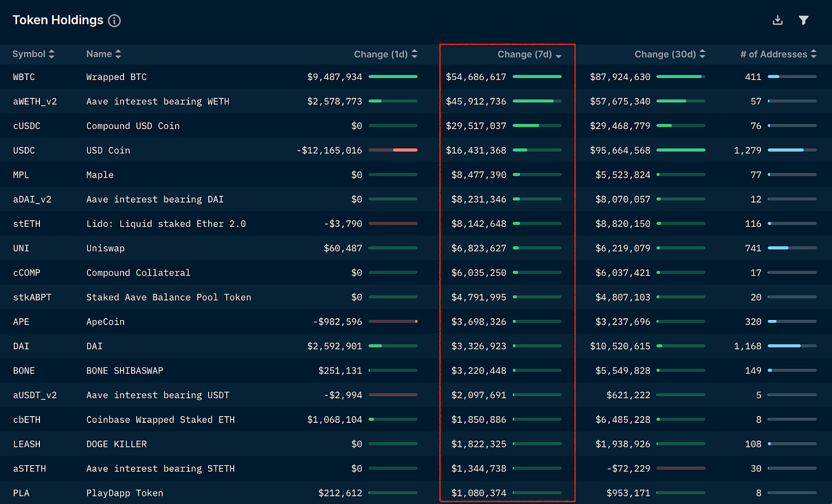Select the MPL symbol cell

coord(21,175)
